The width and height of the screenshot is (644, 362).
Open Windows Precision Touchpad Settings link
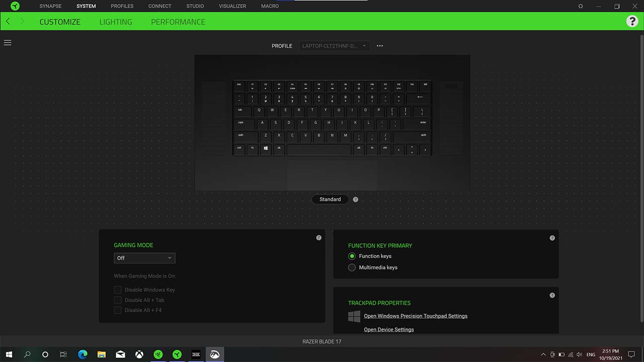[x=416, y=316]
